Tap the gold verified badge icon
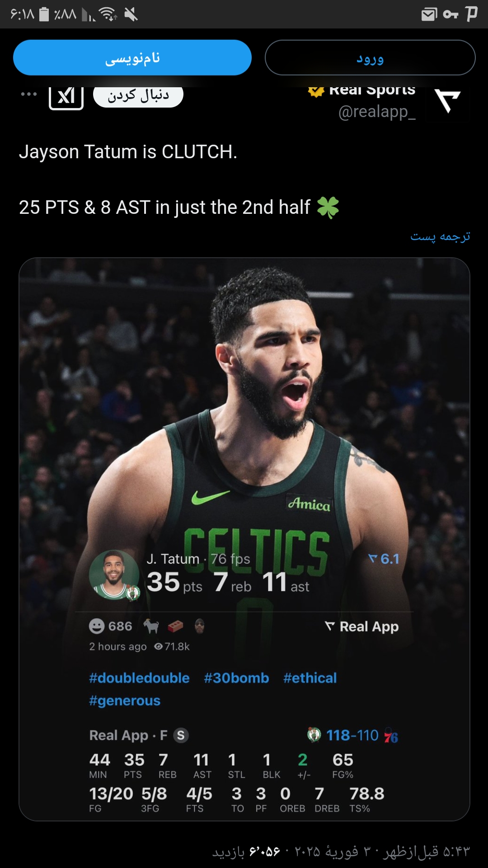The image size is (488, 868). coord(316,90)
